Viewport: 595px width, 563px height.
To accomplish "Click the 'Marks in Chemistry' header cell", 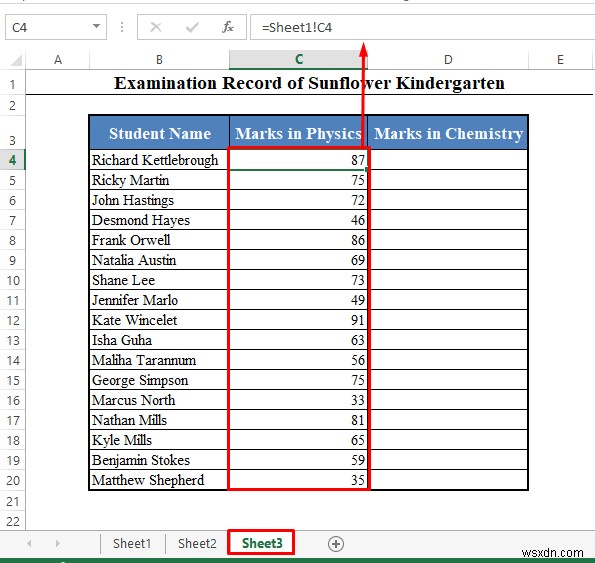I will [448, 133].
